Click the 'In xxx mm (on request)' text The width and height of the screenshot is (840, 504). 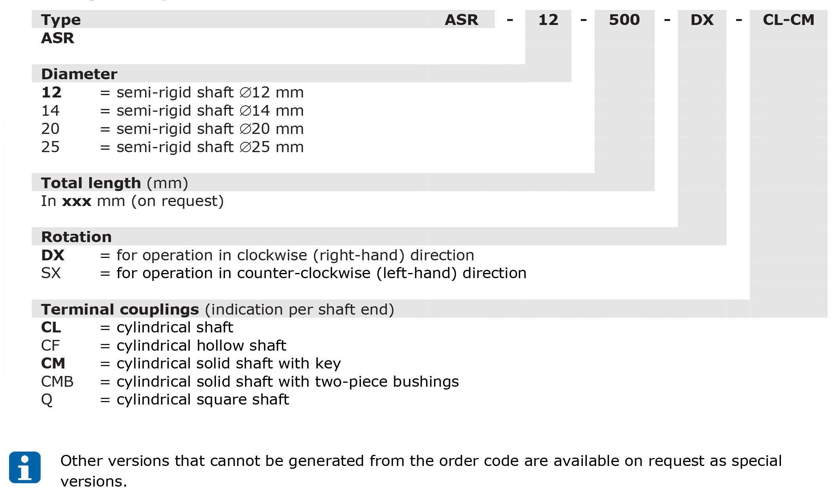click(x=132, y=201)
